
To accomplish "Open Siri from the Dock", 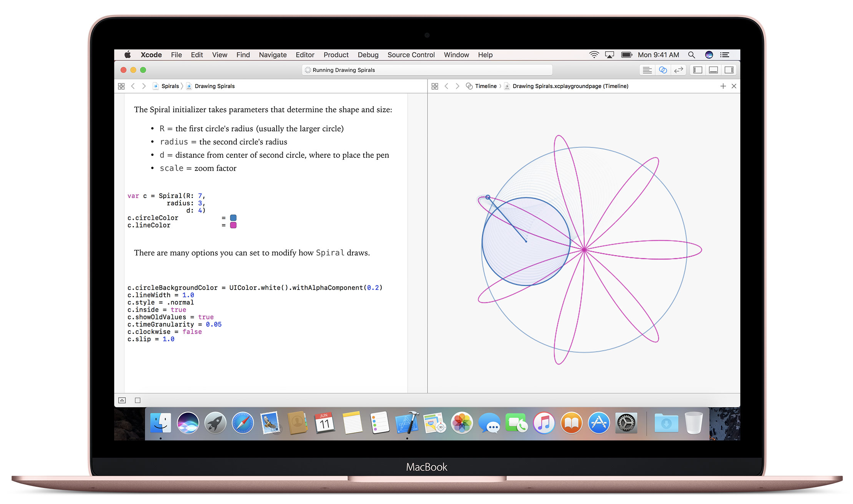I will pyautogui.click(x=188, y=423).
